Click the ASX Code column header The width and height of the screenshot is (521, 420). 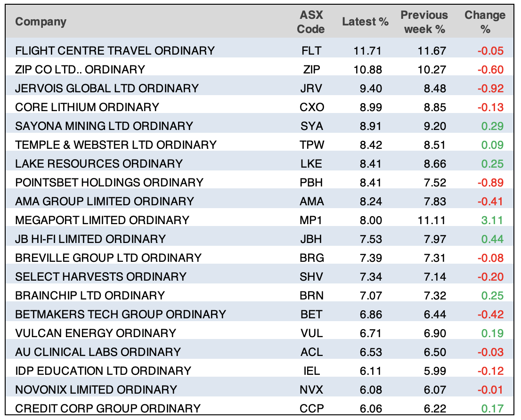(x=311, y=22)
